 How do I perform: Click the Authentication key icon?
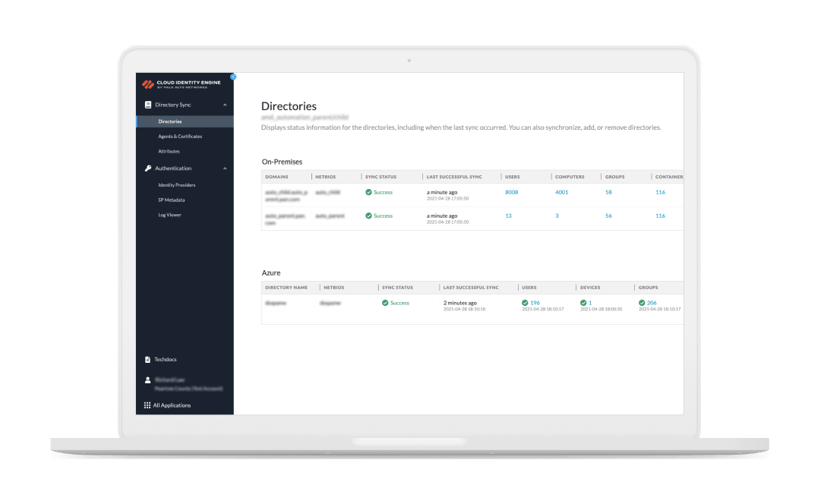tap(147, 168)
